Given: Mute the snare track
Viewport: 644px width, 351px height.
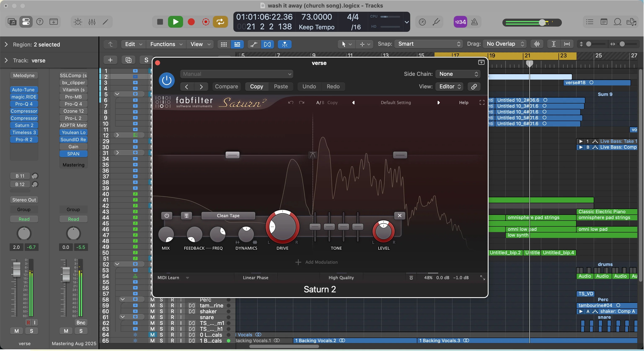Looking at the screenshot, I should [153, 317].
